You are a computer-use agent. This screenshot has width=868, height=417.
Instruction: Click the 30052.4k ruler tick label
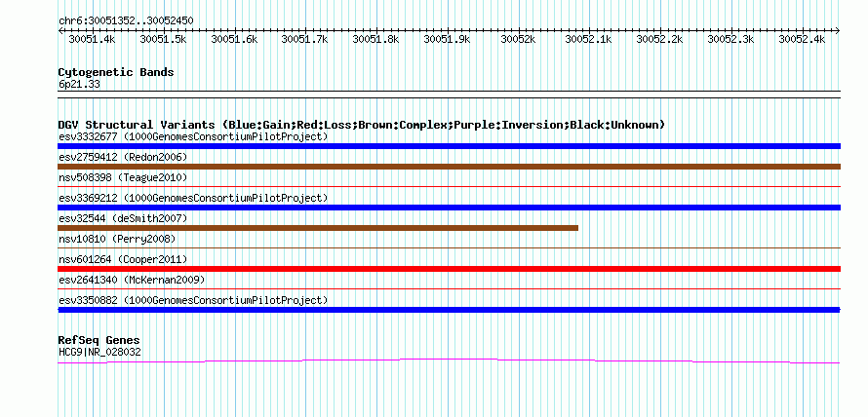coord(802,39)
